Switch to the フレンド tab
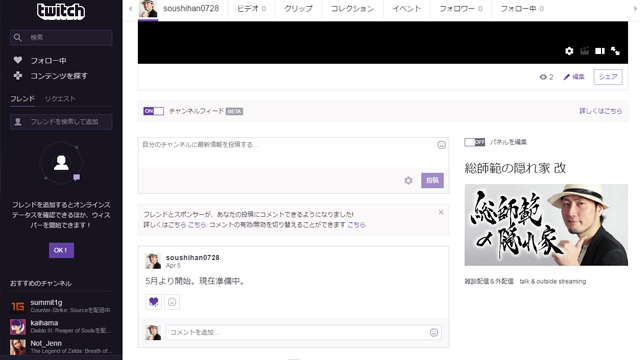Viewport: 640px width, 360px height. tap(22, 99)
